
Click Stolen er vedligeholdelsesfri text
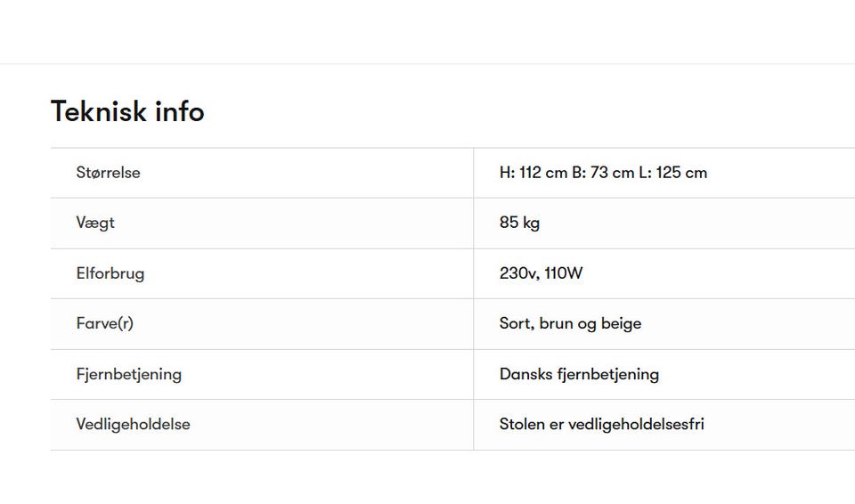point(601,425)
